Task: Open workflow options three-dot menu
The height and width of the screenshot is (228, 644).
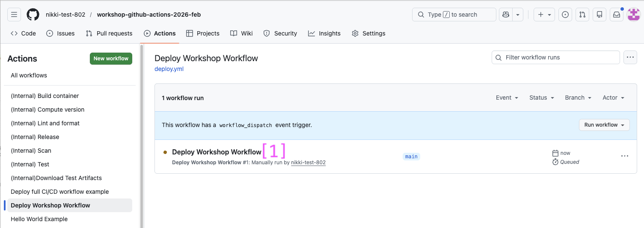Action: click(630, 57)
